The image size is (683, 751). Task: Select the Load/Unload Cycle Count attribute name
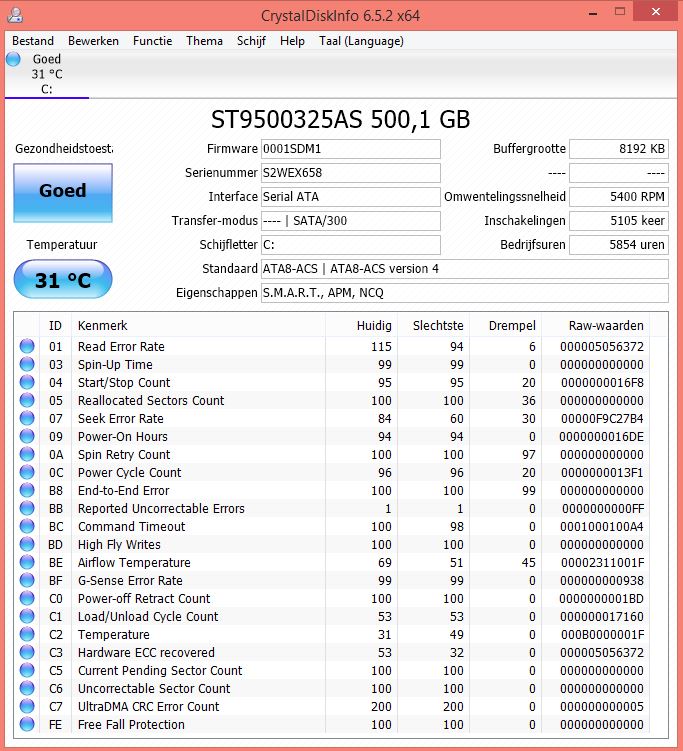[x=148, y=616]
